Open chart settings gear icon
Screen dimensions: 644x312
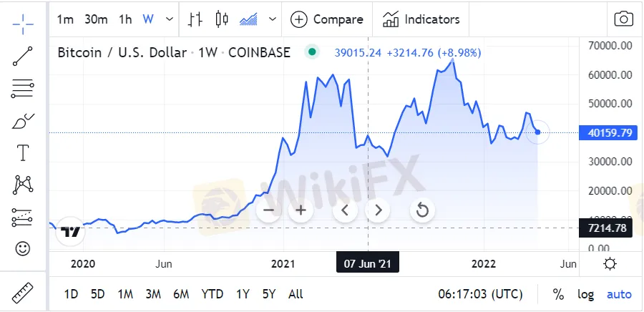610,264
